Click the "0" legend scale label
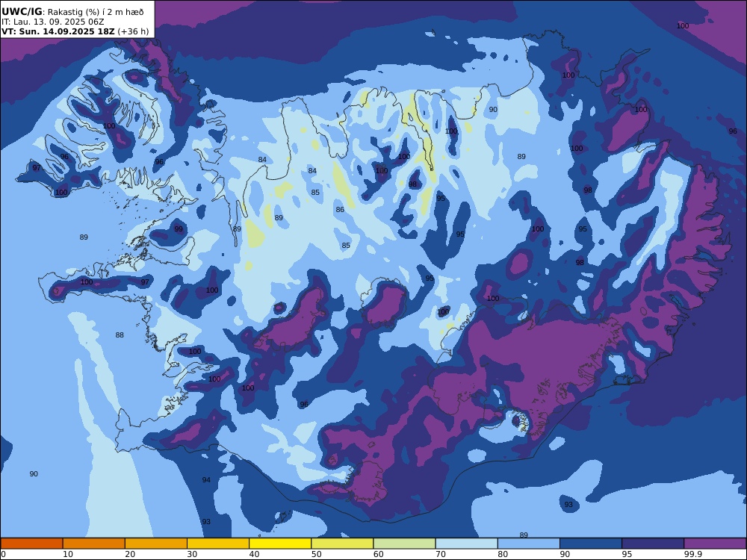 click(x=3, y=554)
